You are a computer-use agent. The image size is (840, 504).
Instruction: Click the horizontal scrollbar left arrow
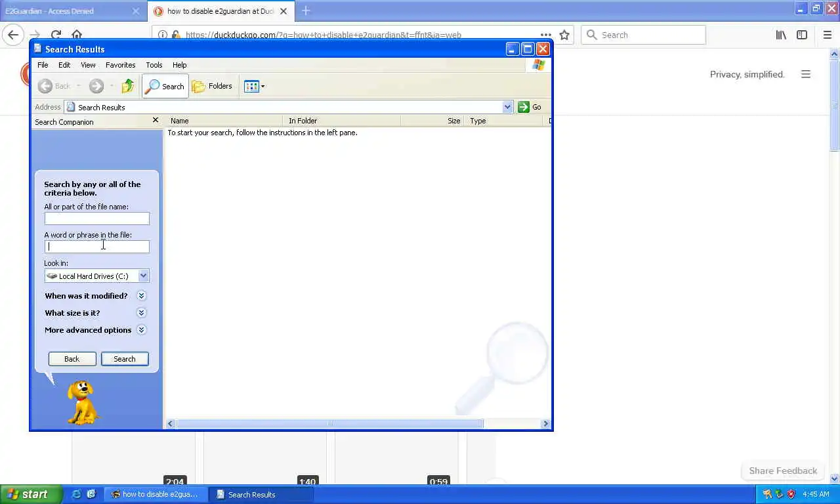pos(171,424)
